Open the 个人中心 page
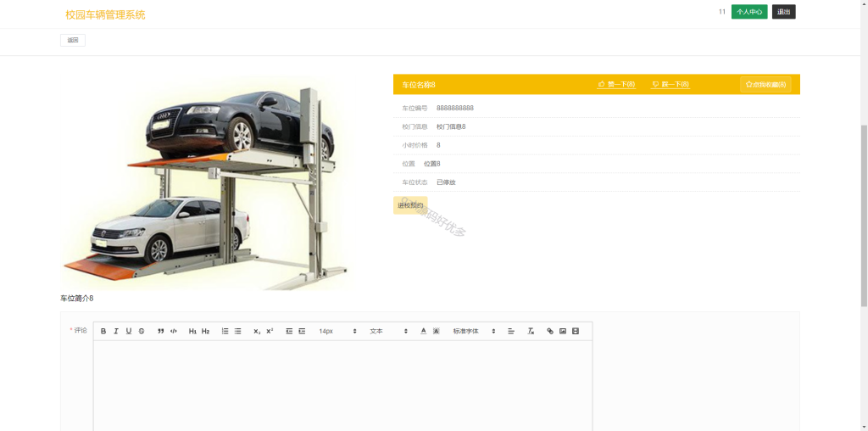 point(749,12)
